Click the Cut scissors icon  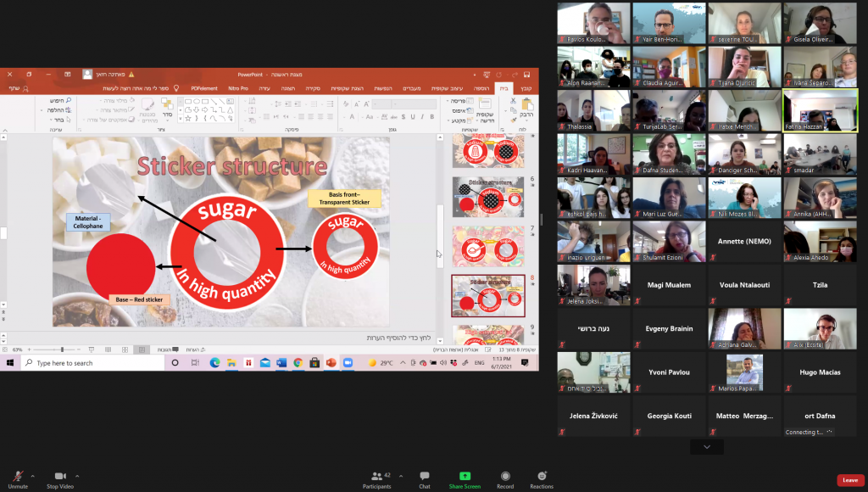(x=513, y=101)
